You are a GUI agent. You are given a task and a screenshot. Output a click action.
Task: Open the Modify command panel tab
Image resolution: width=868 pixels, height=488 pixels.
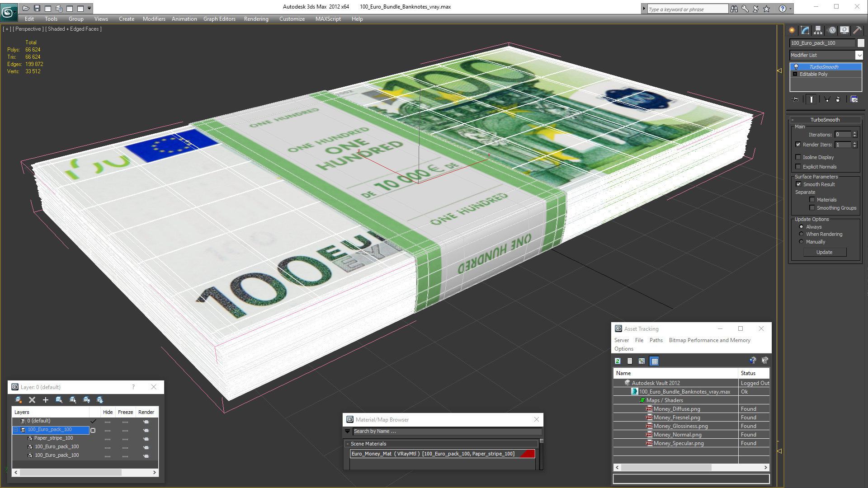[805, 30]
